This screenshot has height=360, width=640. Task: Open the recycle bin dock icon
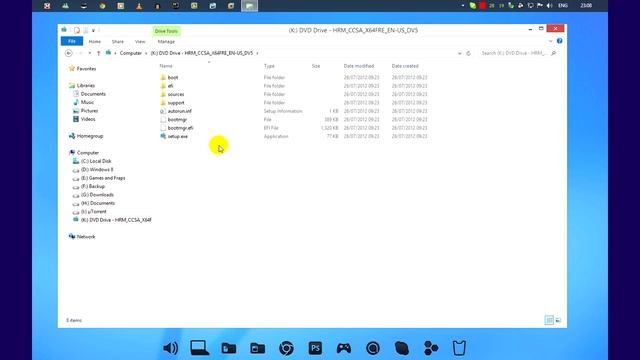(459, 348)
